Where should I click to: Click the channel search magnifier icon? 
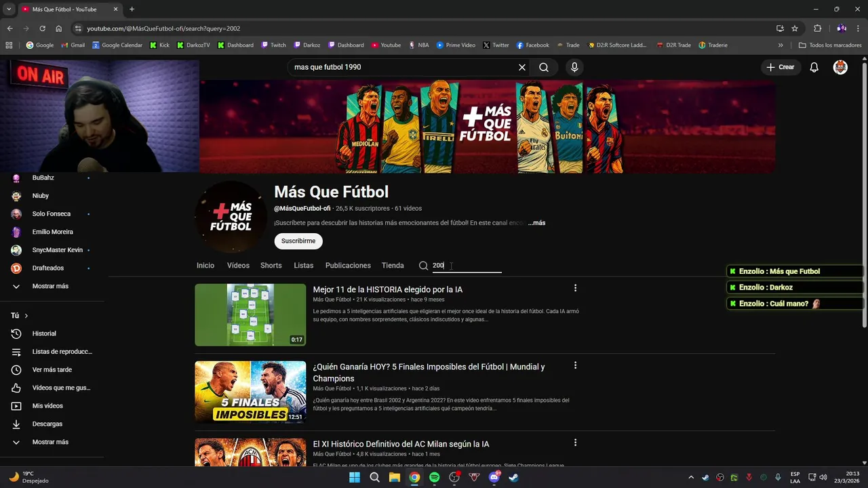423,266
